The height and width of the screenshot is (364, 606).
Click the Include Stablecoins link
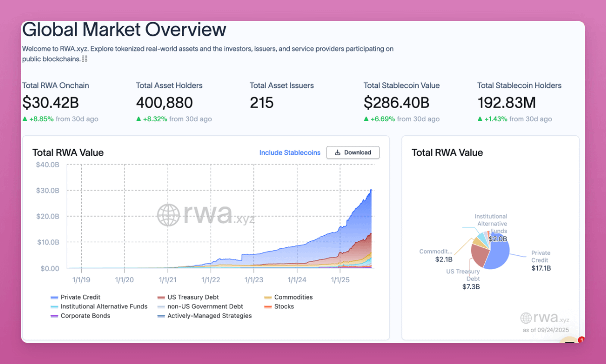pyautogui.click(x=289, y=152)
